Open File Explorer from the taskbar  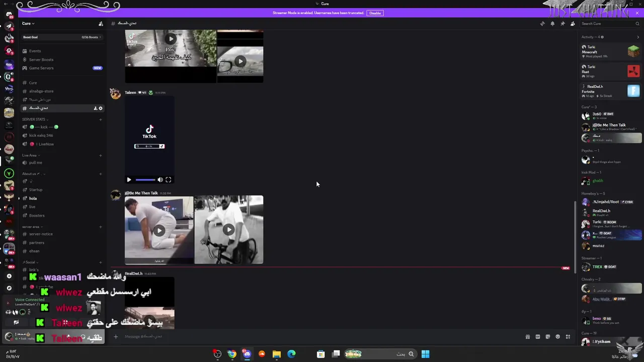pyautogui.click(x=276, y=354)
